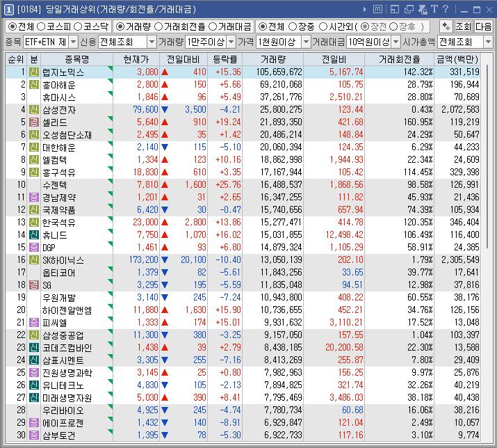The width and height of the screenshot is (497, 448).
Task: Select the 거래대금 radio button in the top row
Action: pos(213,26)
